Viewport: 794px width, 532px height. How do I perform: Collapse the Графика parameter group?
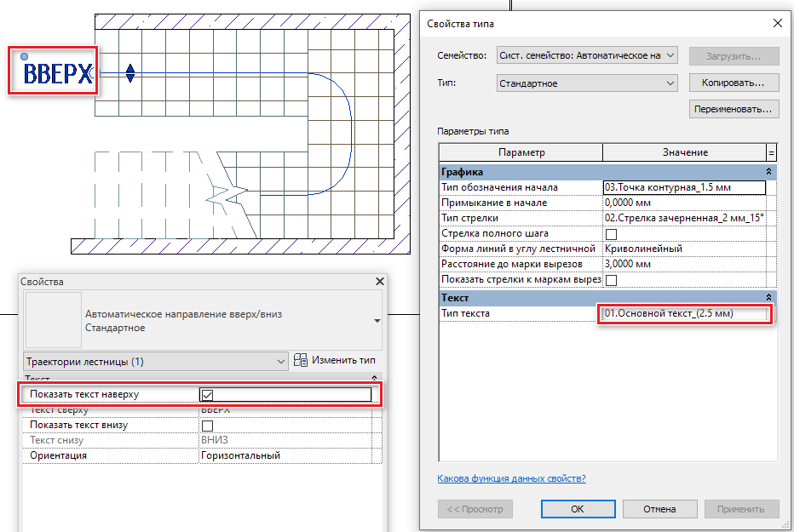click(768, 172)
